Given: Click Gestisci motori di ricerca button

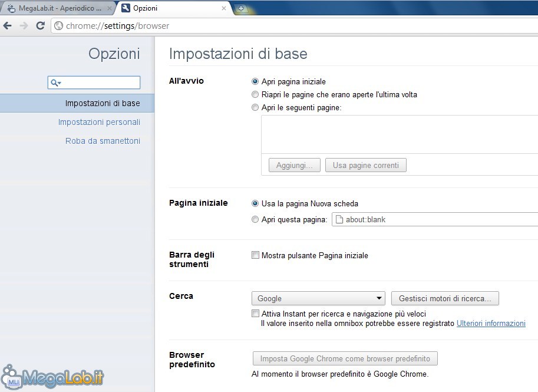Looking at the screenshot, I should coord(445,298).
